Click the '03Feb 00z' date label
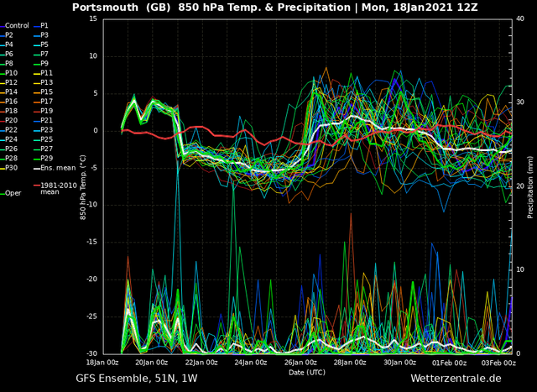The height and width of the screenshot is (392, 537). click(x=500, y=363)
